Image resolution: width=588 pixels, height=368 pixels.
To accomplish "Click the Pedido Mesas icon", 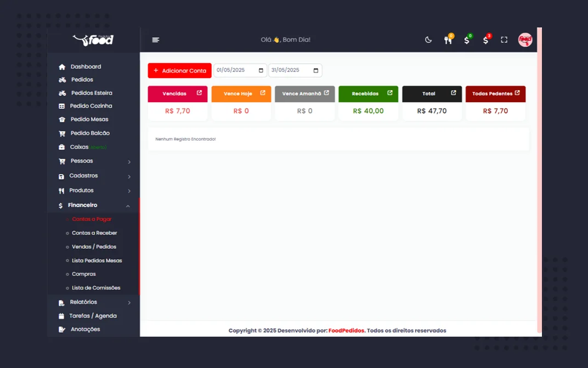I will pyautogui.click(x=62, y=119).
